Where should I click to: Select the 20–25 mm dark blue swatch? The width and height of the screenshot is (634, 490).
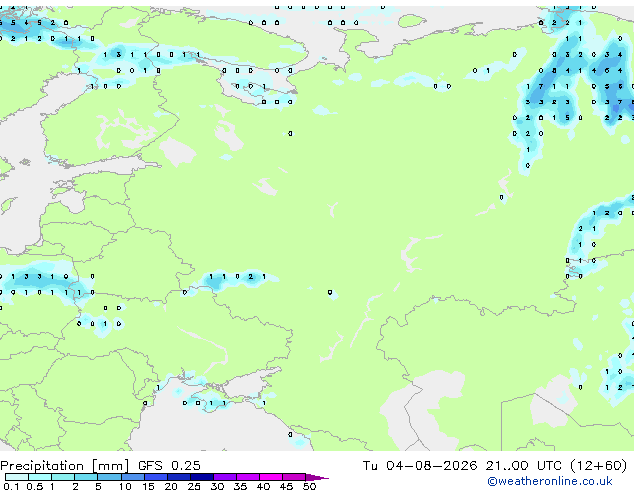[x=179, y=477]
